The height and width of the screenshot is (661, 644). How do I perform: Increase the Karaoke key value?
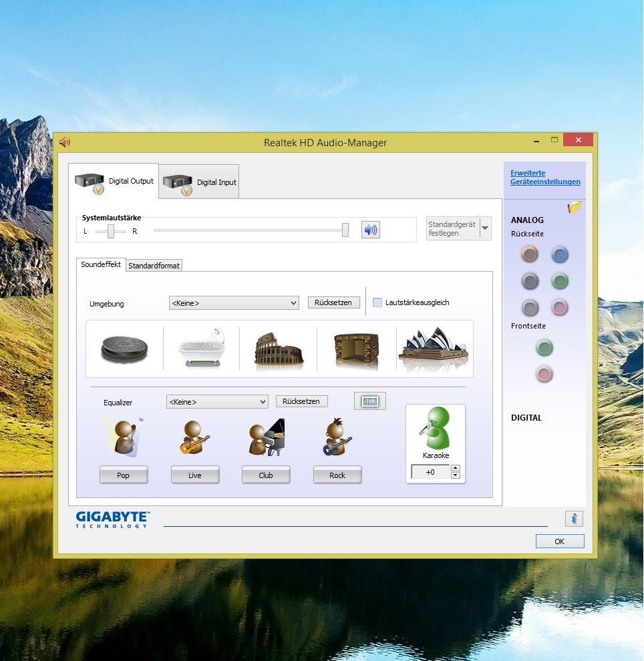(455, 468)
